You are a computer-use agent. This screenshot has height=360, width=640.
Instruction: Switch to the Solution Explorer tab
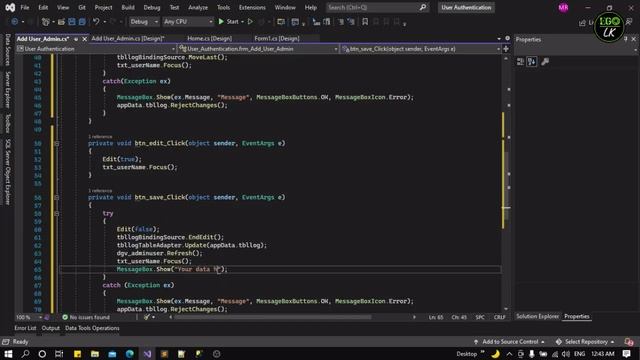tap(537, 316)
